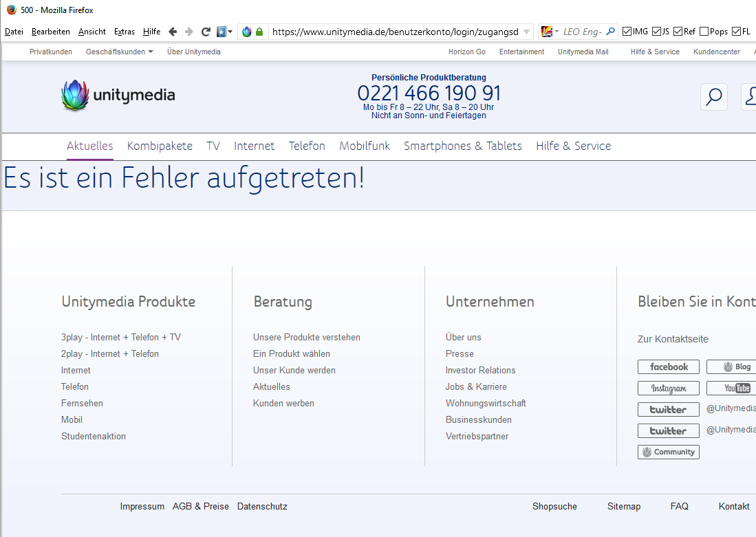Click the green padlock security icon

tap(259, 32)
